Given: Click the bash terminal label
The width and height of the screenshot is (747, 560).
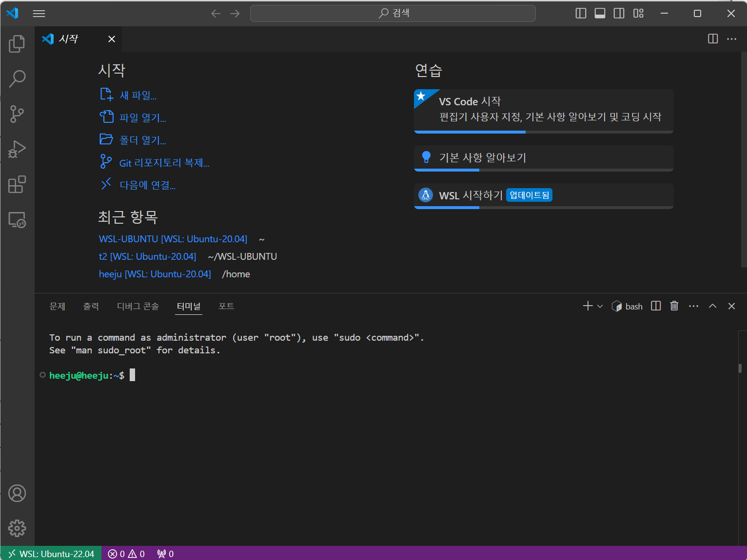Looking at the screenshot, I should coord(628,306).
